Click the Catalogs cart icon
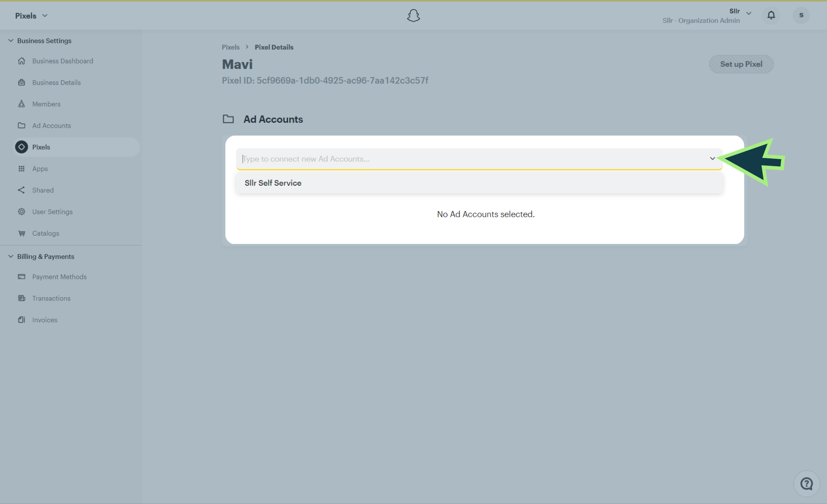Viewport: 827px width, 504px height. click(x=22, y=233)
